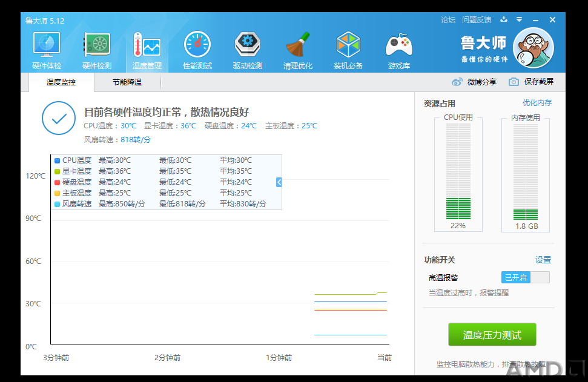This screenshot has width=588, height=382.
Task: Select the 温度管理 temperature management icon
Action: tap(147, 51)
